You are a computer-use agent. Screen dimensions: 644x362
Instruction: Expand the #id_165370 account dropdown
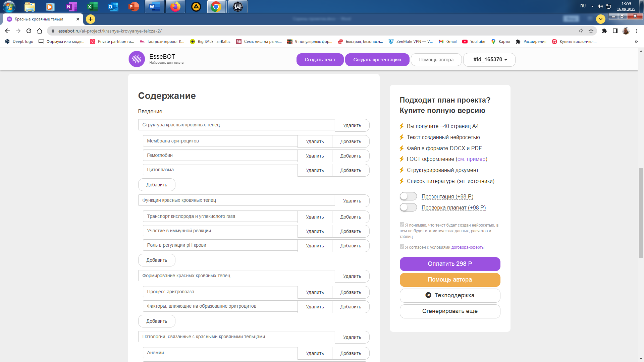coord(489,60)
